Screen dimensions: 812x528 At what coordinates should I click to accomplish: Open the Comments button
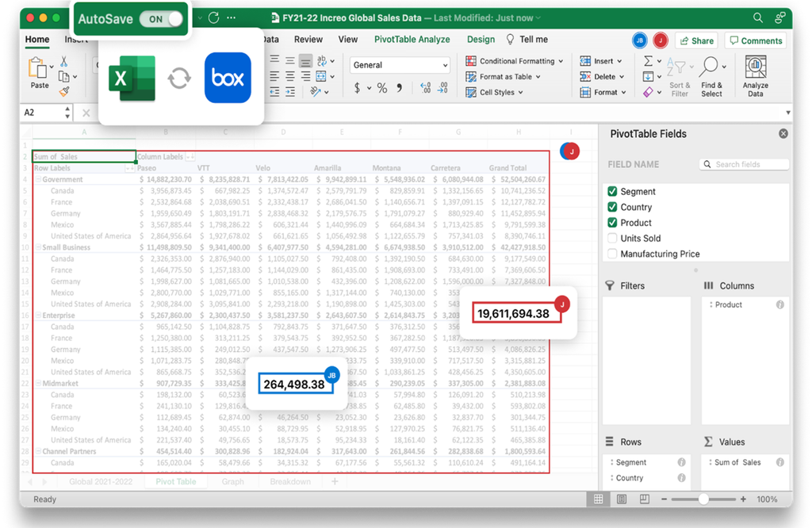755,41
